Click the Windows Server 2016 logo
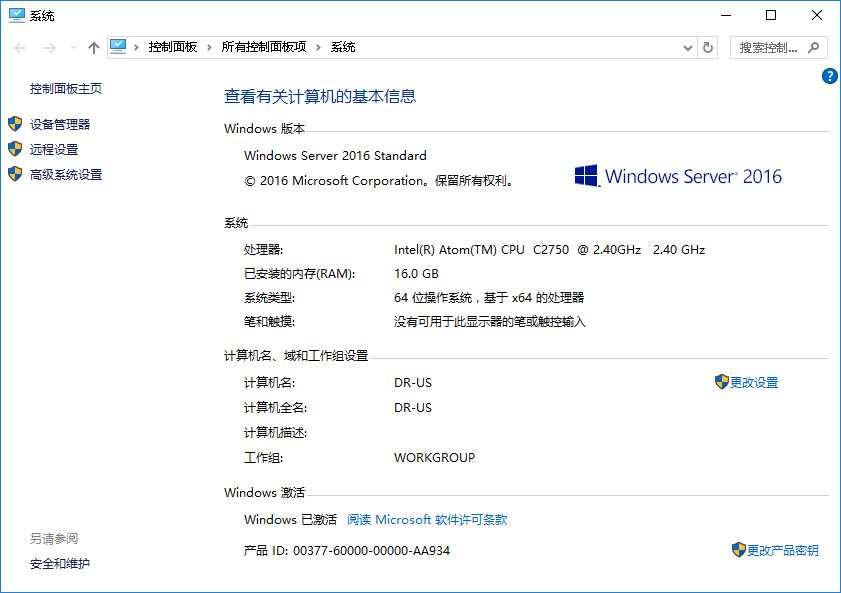The height and width of the screenshot is (593, 841). click(678, 176)
